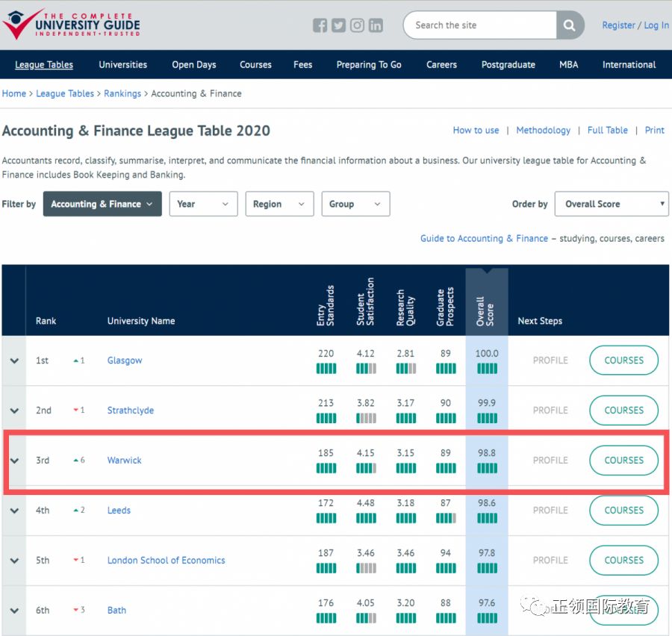The height and width of the screenshot is (636, 672).
Task: Go to Universities nav item
Action: (x=123, y=65)
